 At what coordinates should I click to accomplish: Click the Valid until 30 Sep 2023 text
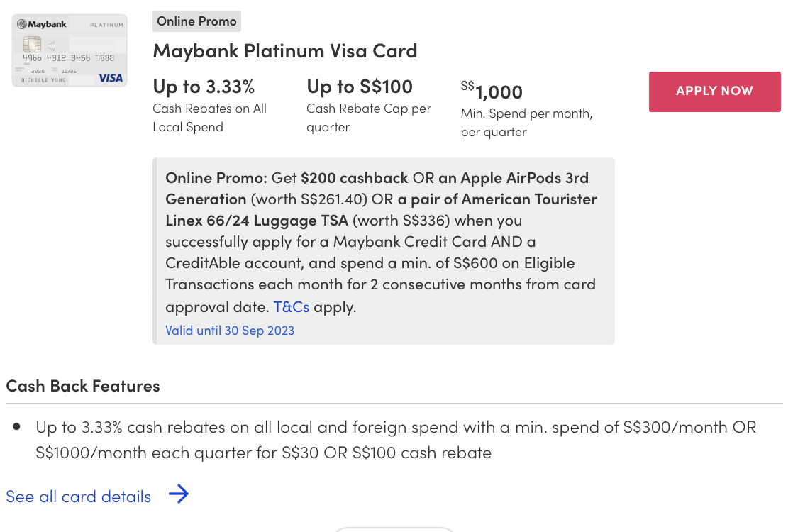[230, 331]
